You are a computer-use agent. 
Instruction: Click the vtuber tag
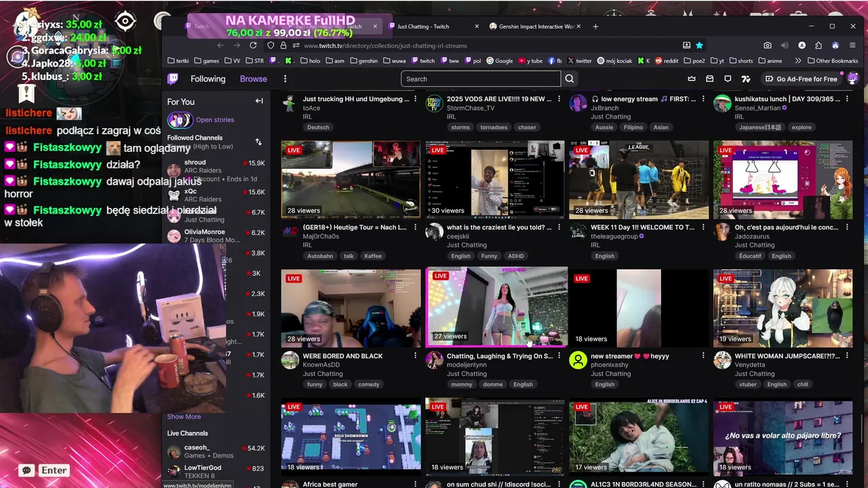click(748, 384)
